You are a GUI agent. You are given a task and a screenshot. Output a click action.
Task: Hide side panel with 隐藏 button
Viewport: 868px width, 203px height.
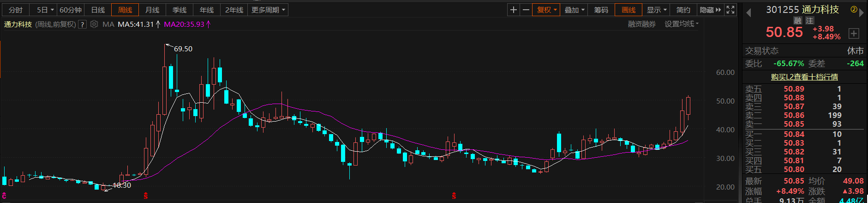click(x=710, y=10)
